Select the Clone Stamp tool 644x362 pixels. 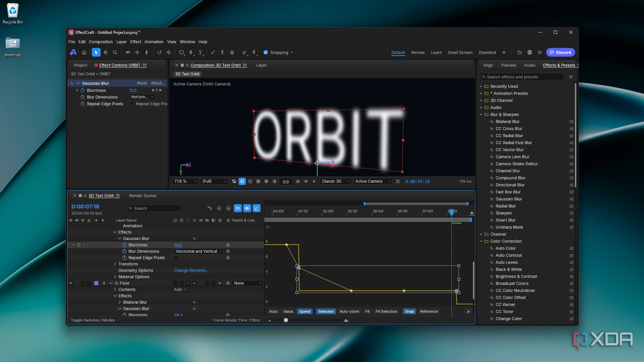coord(222,53)
